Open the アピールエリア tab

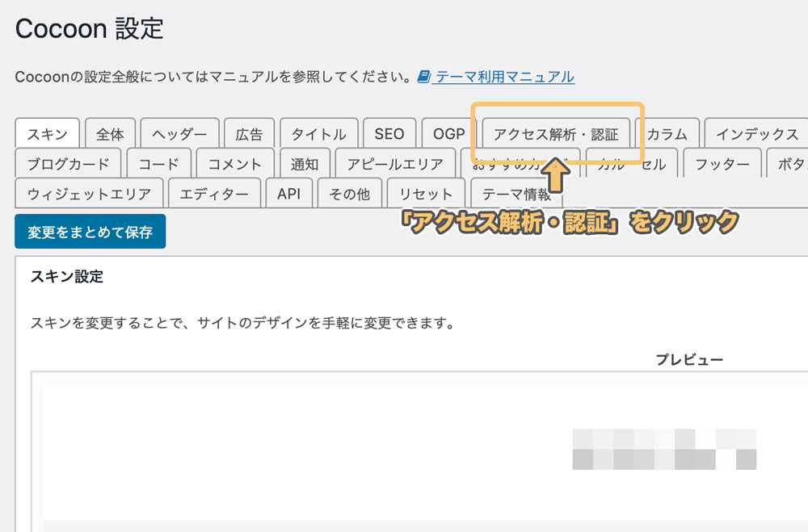pos(395,163)
